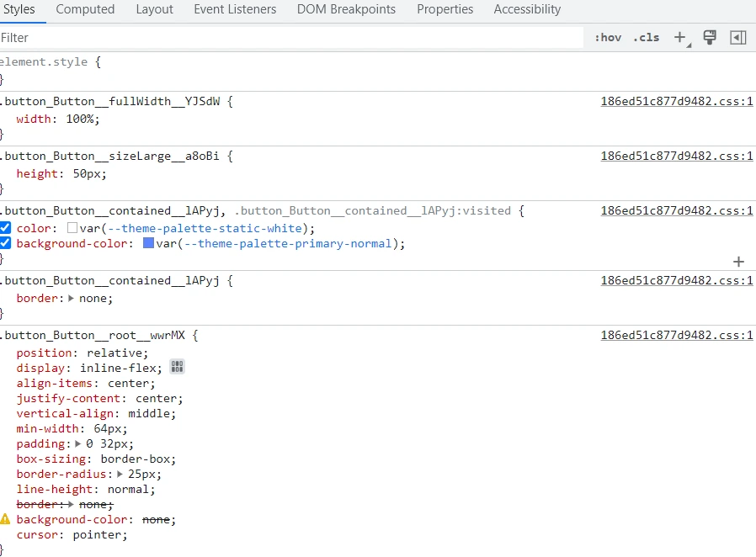Viewport: 756px width, 557px height.
Task: Click the .button_Button__fullWidth__YJSdW selector
Action: pyautogui.click(x=110, y=101)
